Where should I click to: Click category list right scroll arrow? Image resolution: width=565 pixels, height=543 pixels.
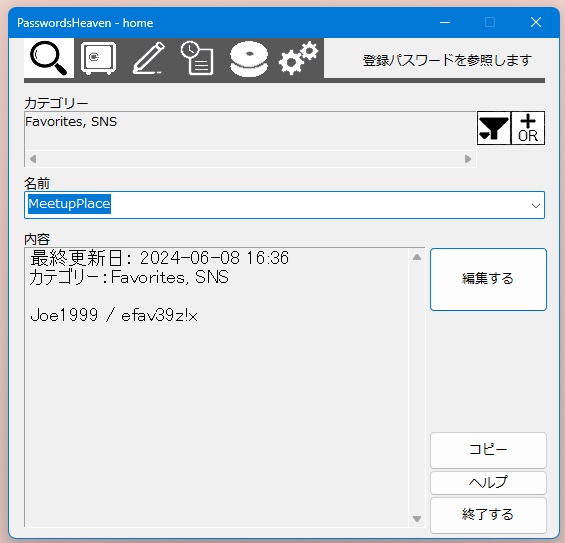[x=468, y=159]
